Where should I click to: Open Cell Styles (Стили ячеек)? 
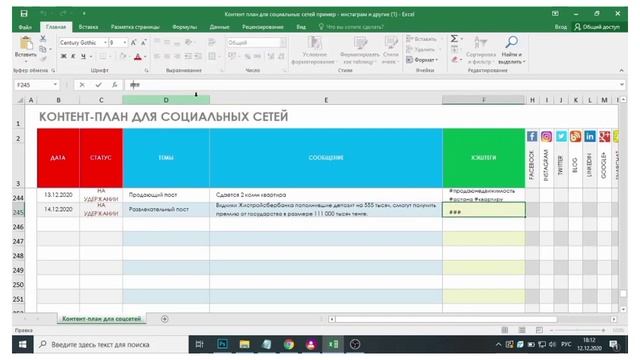click(x=391, y=50)
